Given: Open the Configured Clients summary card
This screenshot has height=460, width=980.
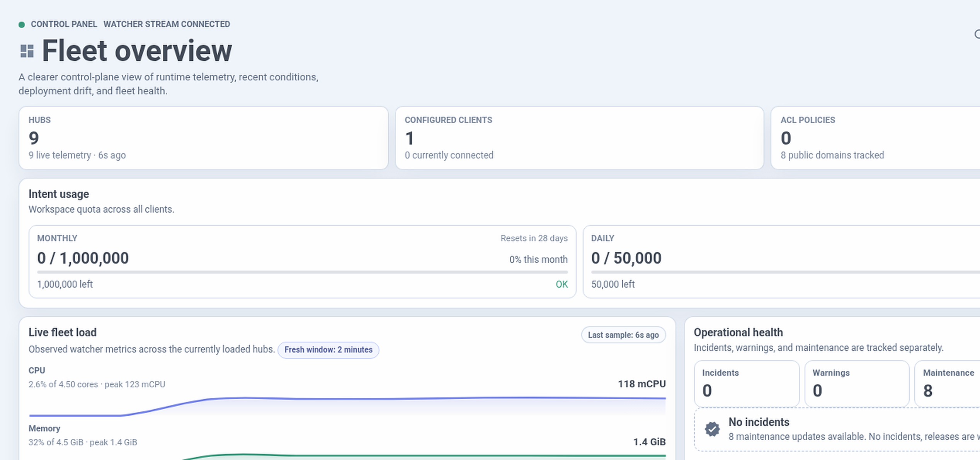Looking at the screenshot, I should pos(579,138).
